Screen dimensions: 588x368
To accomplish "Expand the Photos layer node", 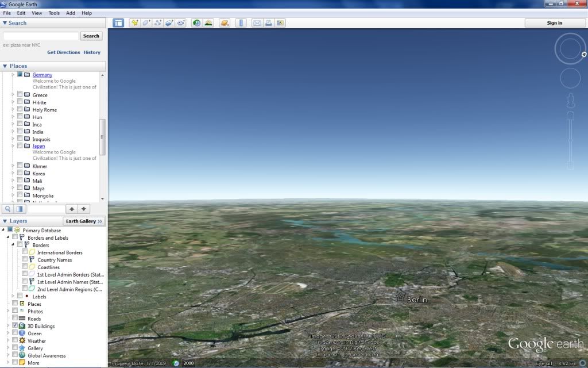I will (x=8, y=311).
